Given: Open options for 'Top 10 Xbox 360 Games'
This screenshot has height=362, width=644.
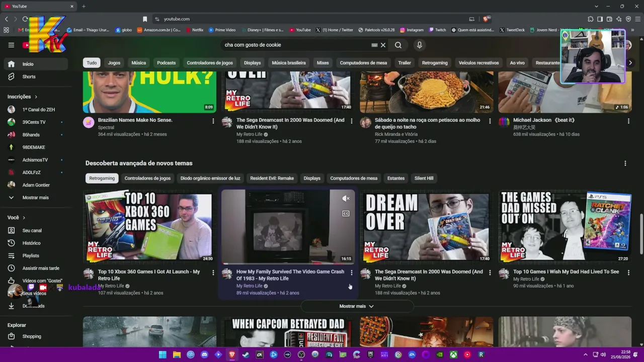Looking at the screenshot, I should pyautogui.click(x=213, y=273).
